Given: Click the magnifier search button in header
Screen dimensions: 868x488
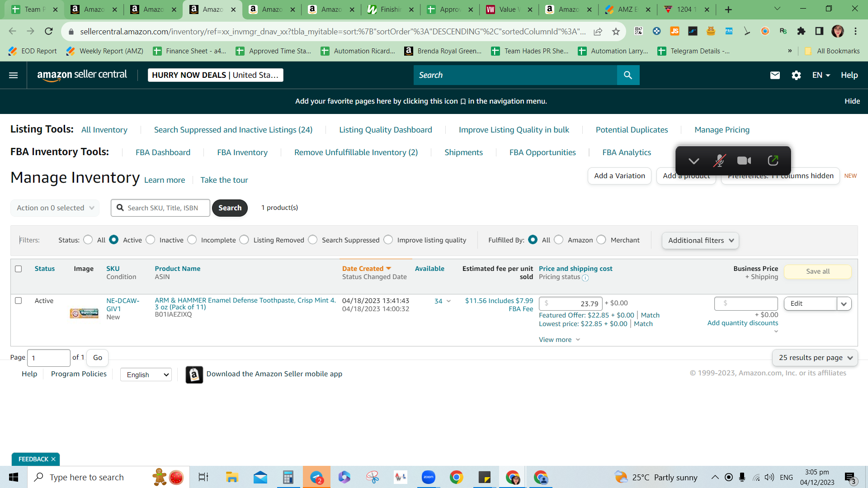Looking at the screenshot, I should coord(628,75).
